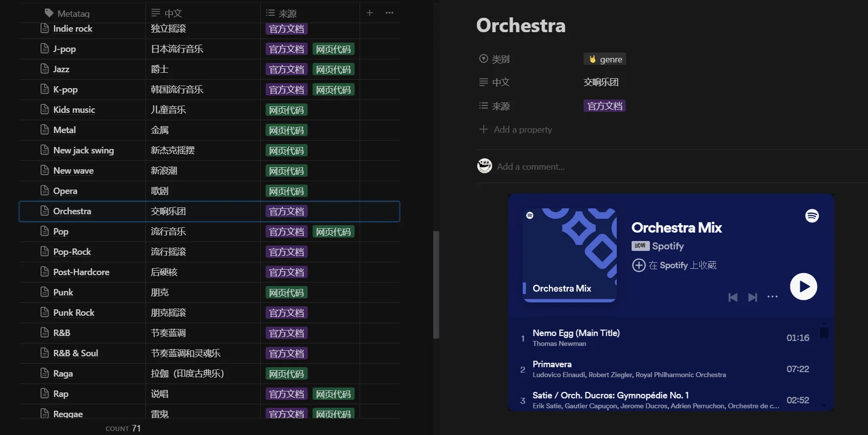Open the Post-Hardcore row
Screen dimensions: 868x435
81,272
